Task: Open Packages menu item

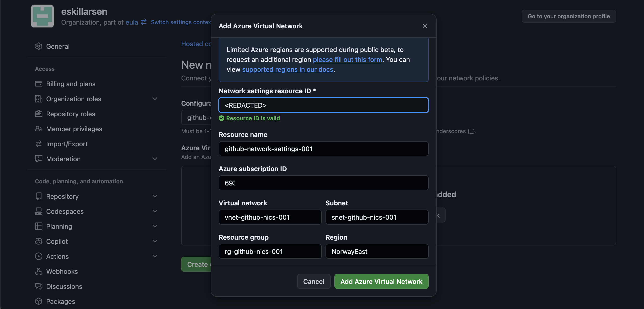Action: click(x=97, y=301)
